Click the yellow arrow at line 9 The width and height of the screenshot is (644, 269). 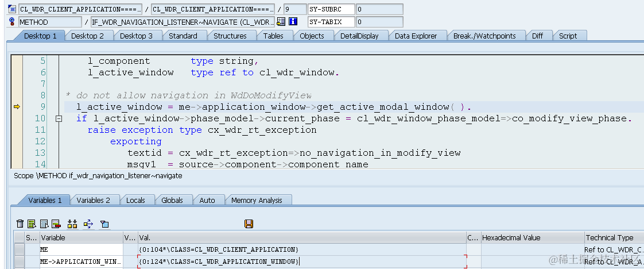coord(17,107)
